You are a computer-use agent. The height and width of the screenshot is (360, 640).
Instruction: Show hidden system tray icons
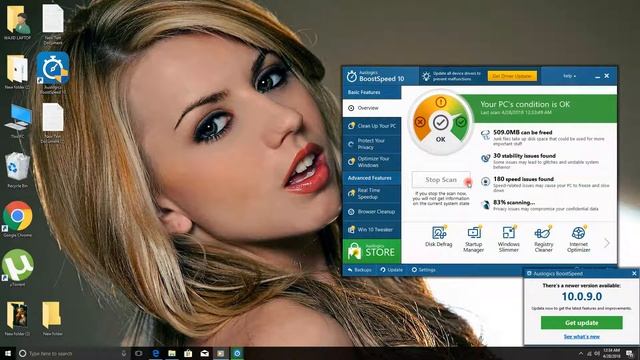point(580,353)
